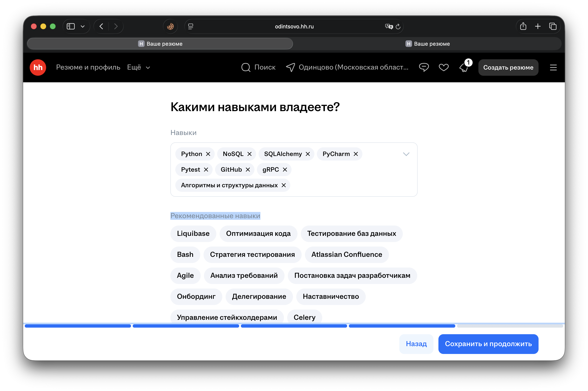Expand the Ещё dropdown menu
The width and height of the screenshot is (588, 391).
pyautogui.click(x=138, y=67)
